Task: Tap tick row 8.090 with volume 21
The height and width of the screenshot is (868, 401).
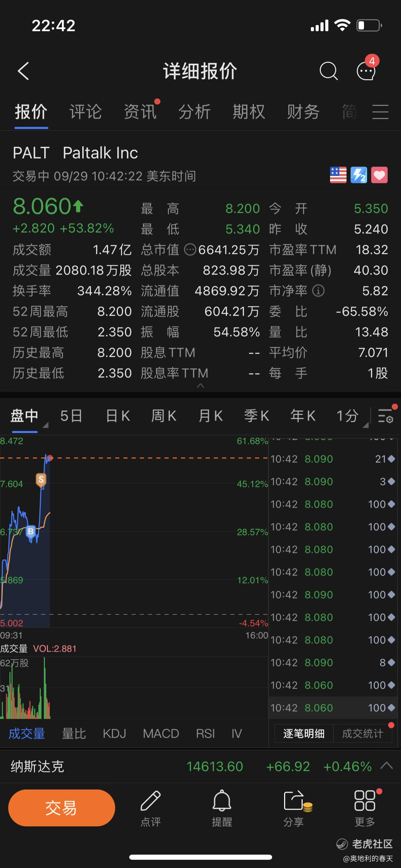Action: [x=332, y=459]
